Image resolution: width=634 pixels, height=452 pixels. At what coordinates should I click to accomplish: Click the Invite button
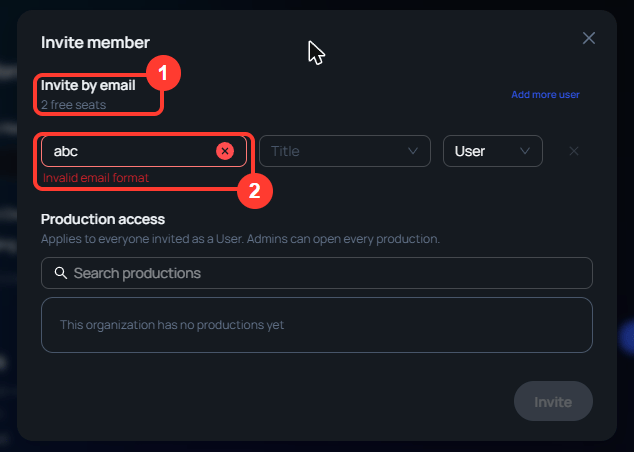[x=553, y=401]
